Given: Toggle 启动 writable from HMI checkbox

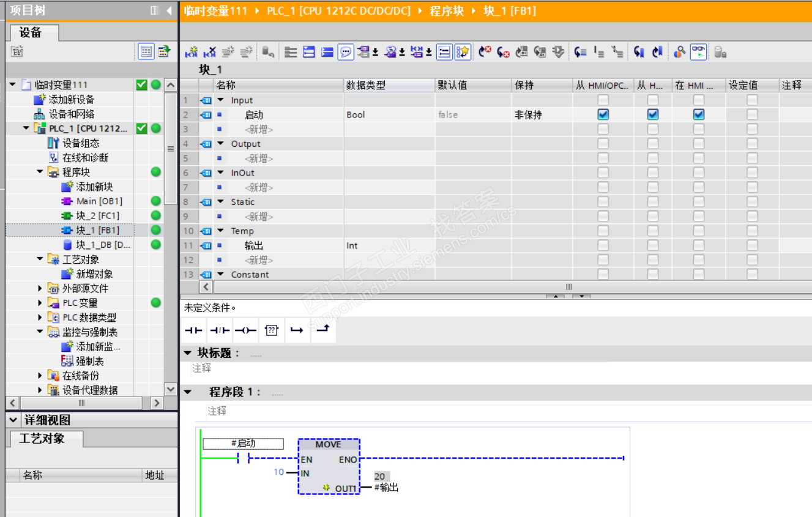Looking at the screenshot, I should 653,114.
